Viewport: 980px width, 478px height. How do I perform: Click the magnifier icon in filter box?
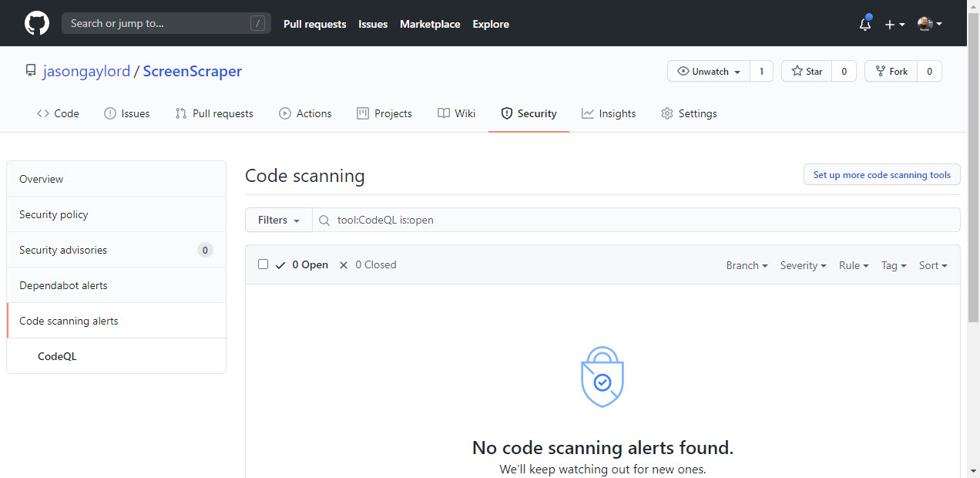pyautogui.click(x=324, y=220)
